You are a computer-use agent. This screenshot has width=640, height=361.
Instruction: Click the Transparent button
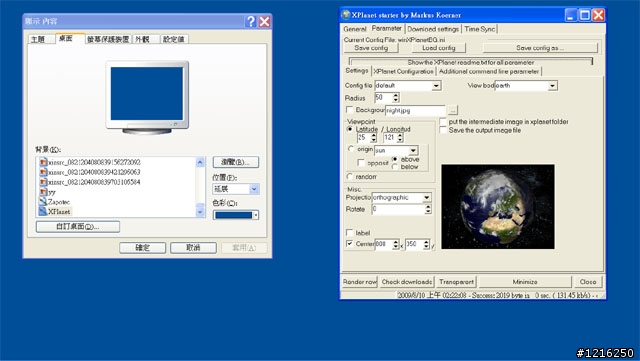click(x=456, y=282)
